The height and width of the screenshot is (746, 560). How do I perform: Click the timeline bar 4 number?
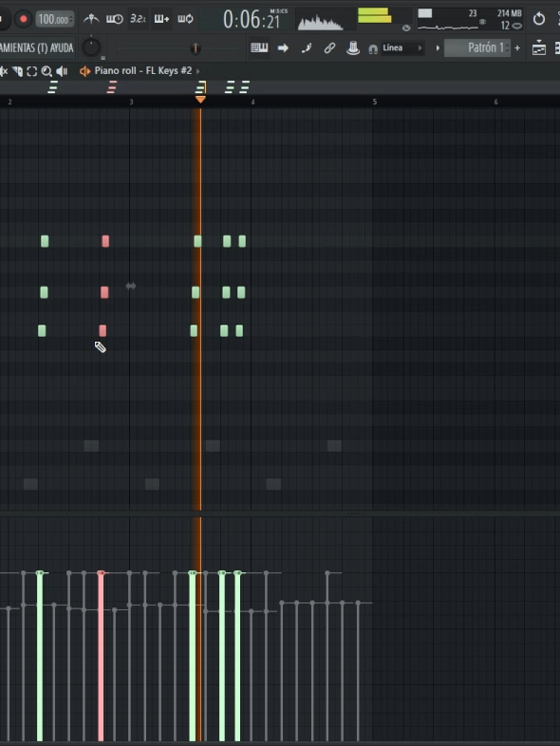(x=252, y=102)
